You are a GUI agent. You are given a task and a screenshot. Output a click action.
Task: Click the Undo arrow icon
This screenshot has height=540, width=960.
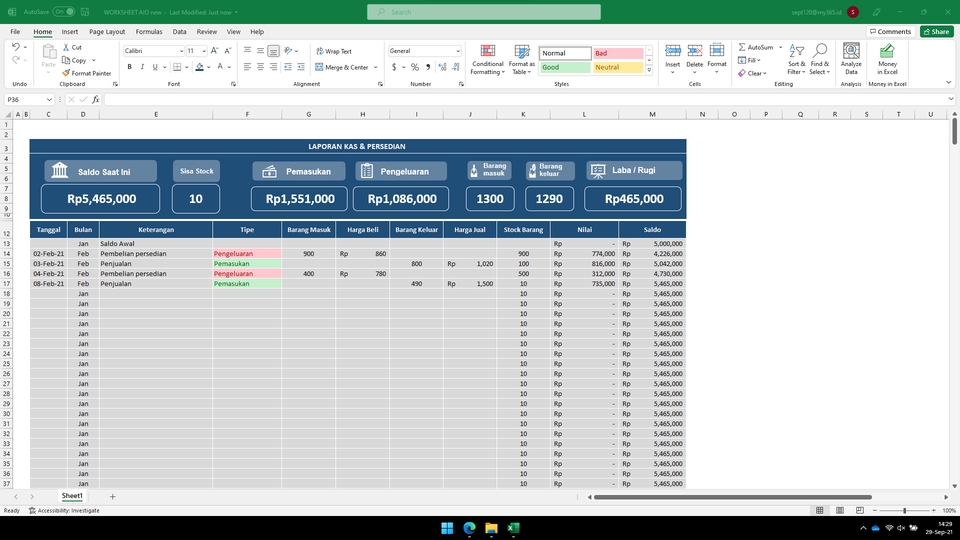(16, 47)
